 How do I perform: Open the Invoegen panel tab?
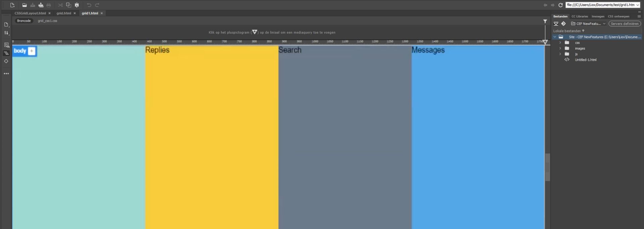(x=598, y=16)
